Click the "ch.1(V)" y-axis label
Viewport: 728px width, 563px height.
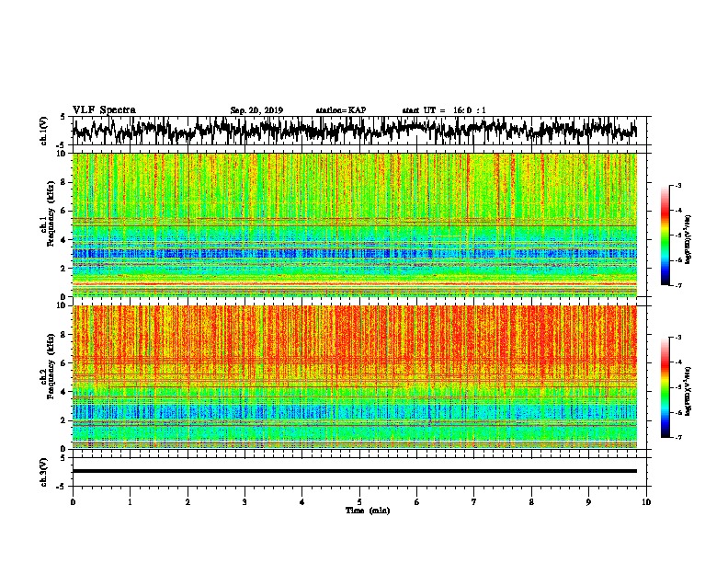44,131
